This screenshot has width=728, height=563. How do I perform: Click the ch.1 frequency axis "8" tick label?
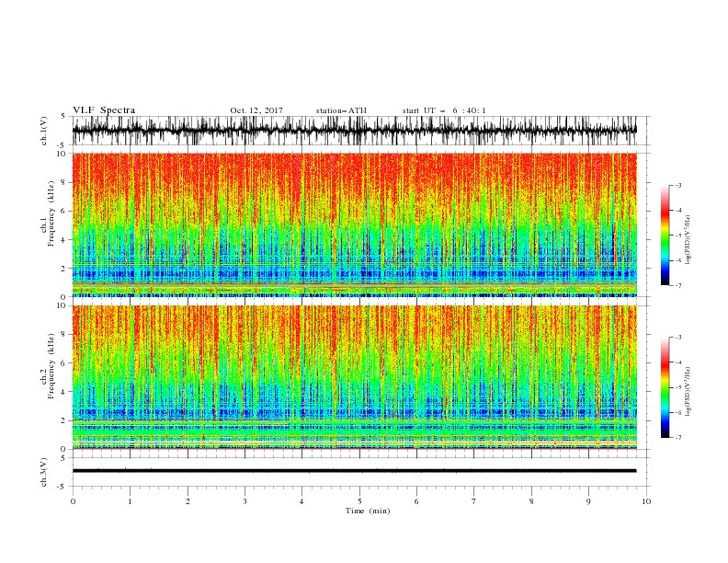(63, 182)
